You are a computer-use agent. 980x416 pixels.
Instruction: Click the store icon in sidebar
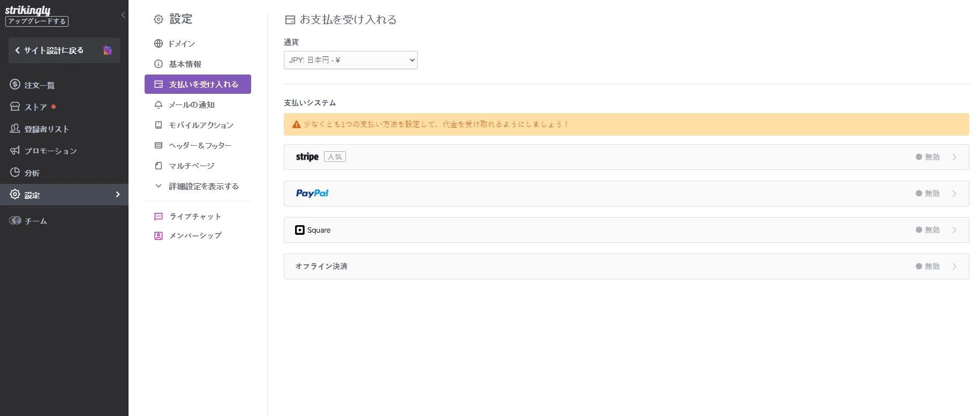(15, 107)
